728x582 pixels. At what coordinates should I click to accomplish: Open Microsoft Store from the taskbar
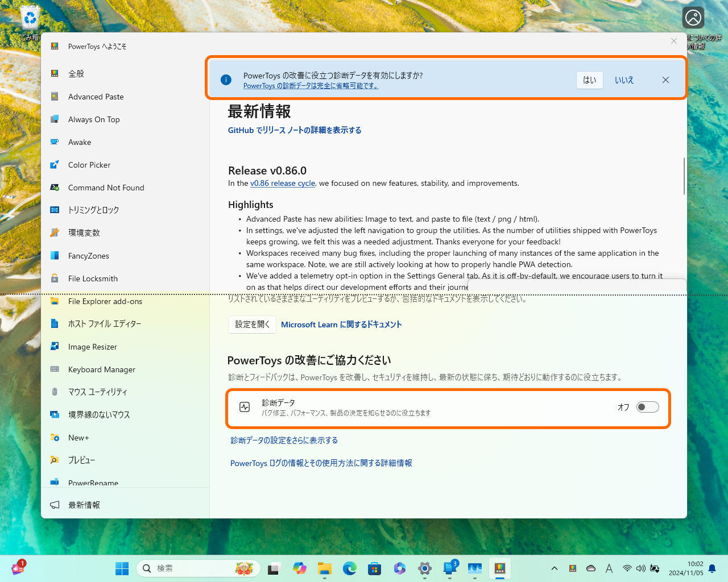[375, 568]
